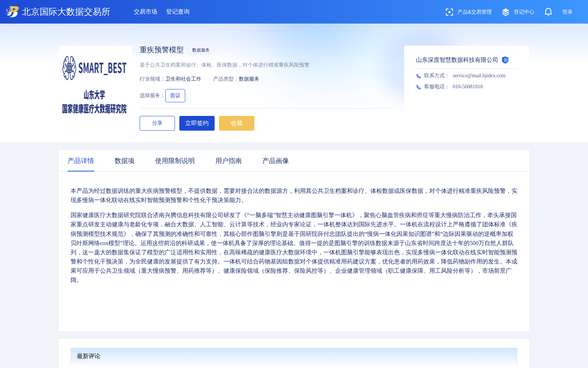The height and width of the screenshot is (368, 588).
Task: Switch to the 用户指南 tab
Action: 229,161
